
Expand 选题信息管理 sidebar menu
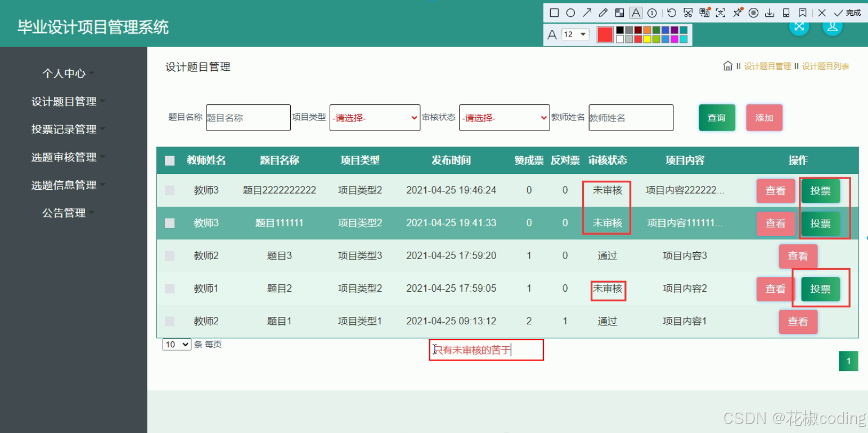click(x=68, y=185)
